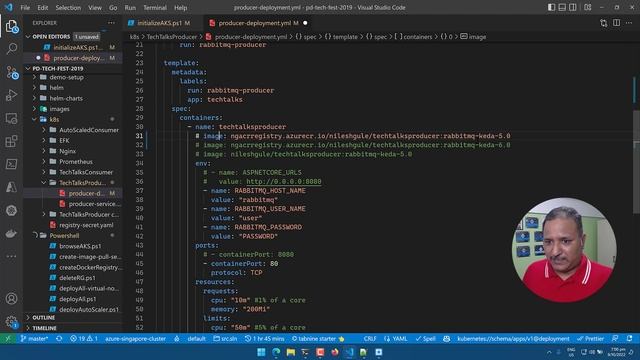Expand the demo-setup folder

click(x=67, y=77)
